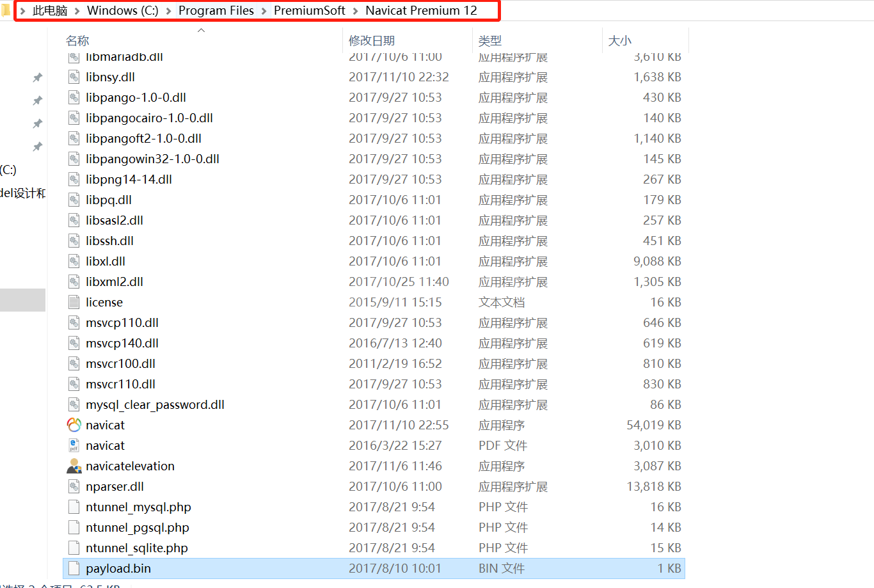
Task: Click Navicat Premium 12 breadcrumb segment
Action: (x=421, y=11)
